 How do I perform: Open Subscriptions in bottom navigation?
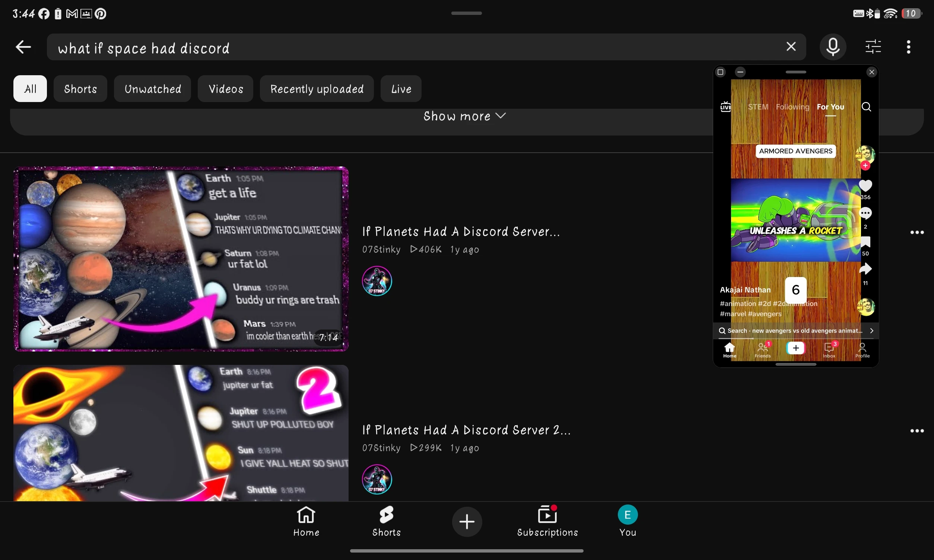[547, 522]
